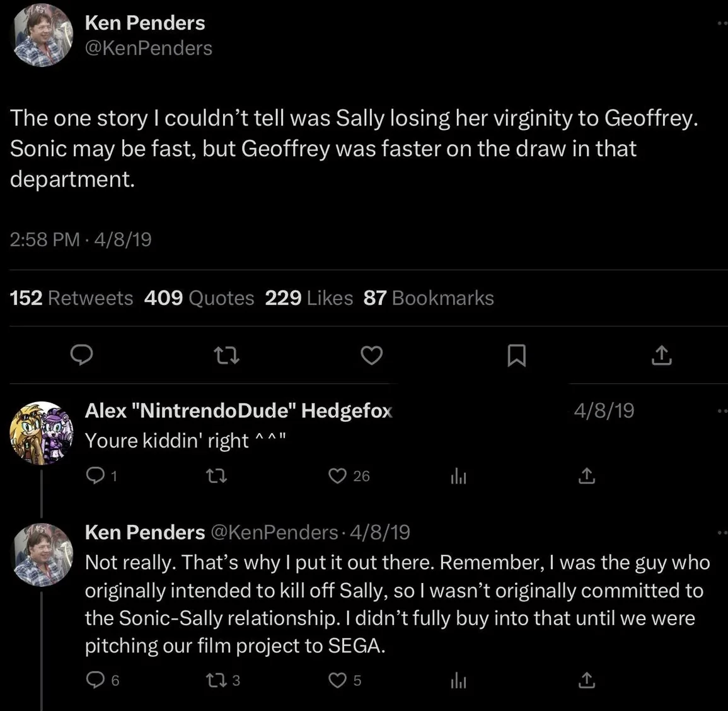View the 409 Quotes list
The image size is (728, 711).
click(x=199, y=298)
